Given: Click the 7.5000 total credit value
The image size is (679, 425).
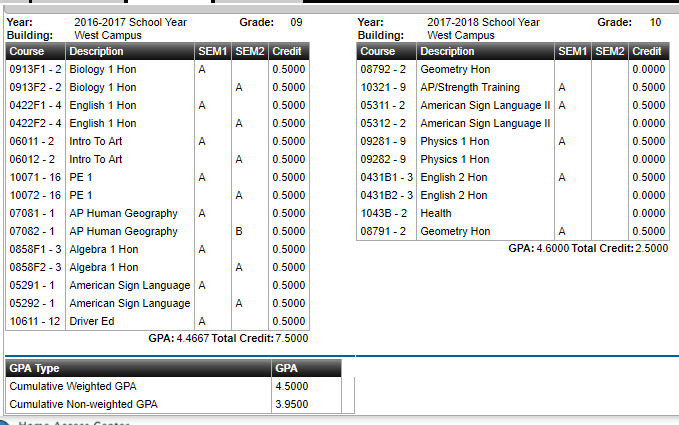Looking at the screenshot, I should coord(292,338).
